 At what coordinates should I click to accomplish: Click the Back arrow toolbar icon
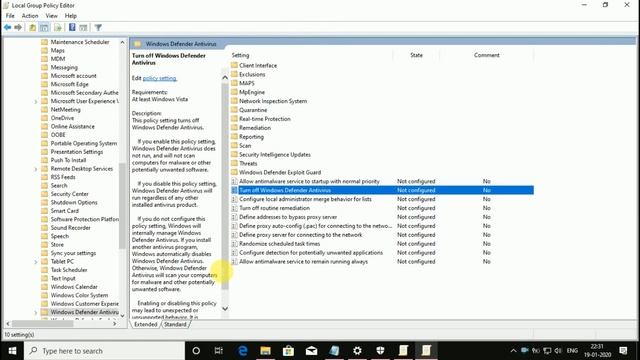tap(7, 27)
